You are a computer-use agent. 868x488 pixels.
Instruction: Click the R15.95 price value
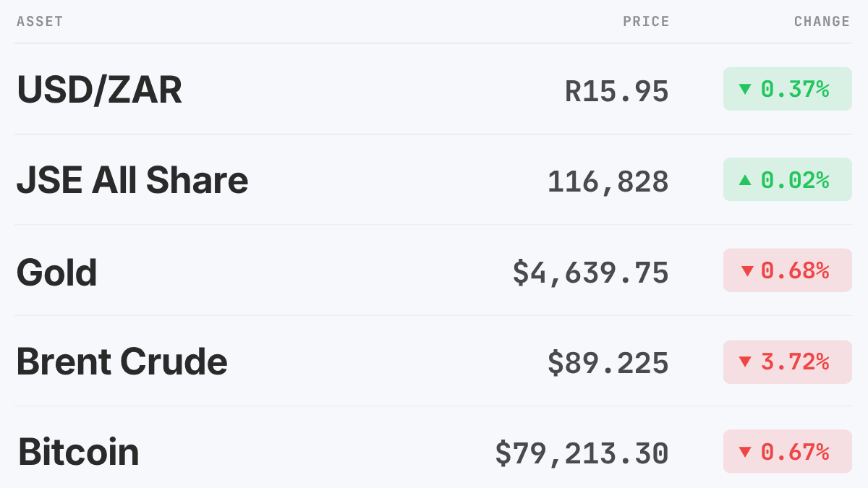coord(617,91)
